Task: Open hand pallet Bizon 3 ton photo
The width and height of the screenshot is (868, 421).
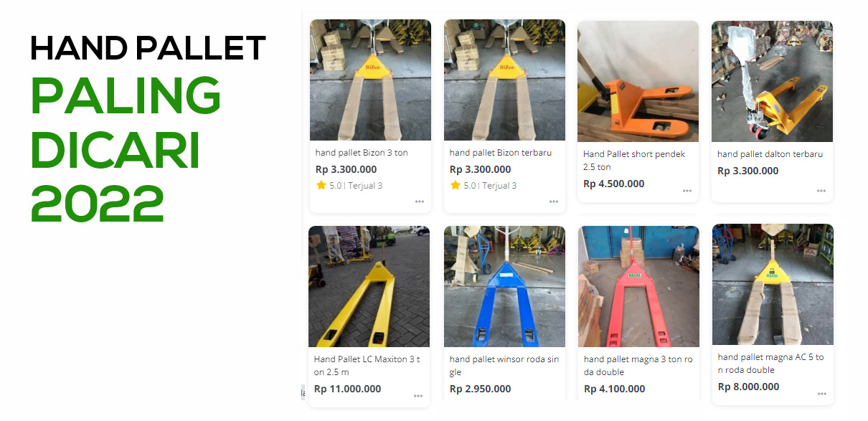Action: tap(370, 80)
